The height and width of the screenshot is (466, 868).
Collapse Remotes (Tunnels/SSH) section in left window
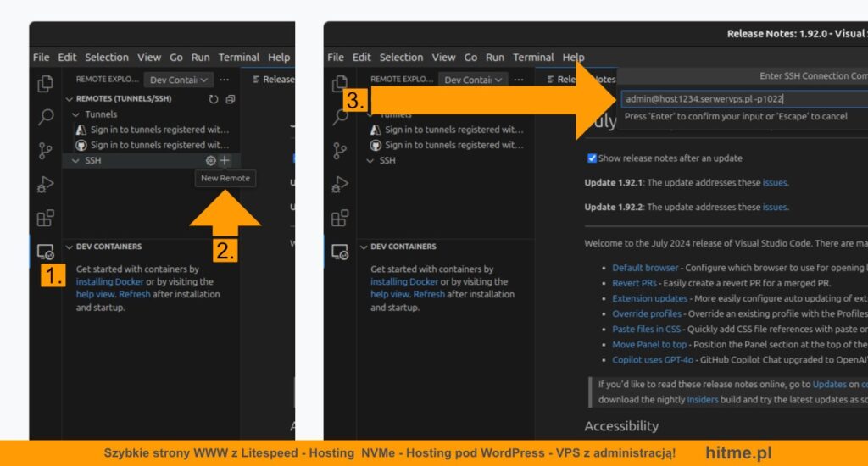(70, 99)
